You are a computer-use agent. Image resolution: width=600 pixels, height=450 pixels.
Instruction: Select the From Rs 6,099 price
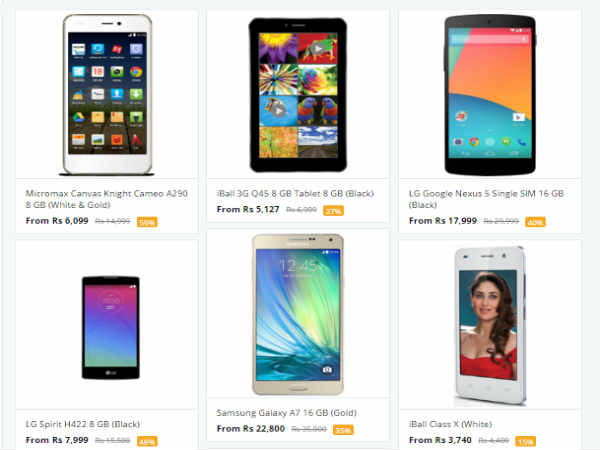pyautogui.click(x=57, y=221)
